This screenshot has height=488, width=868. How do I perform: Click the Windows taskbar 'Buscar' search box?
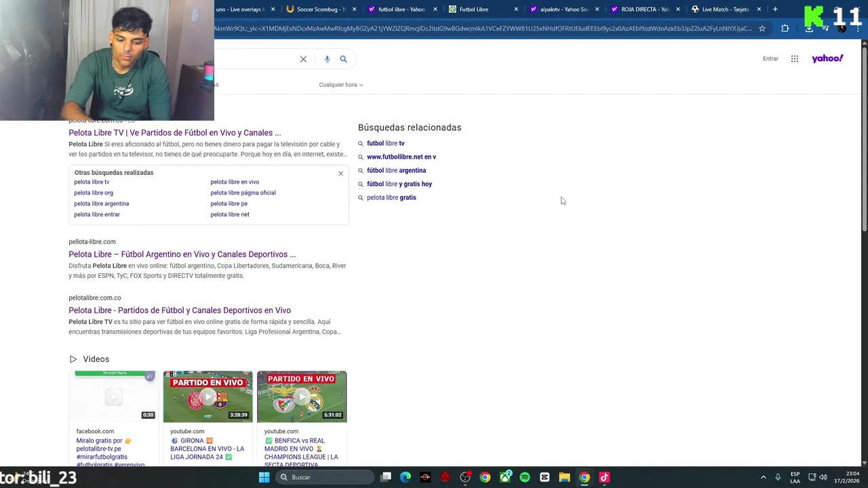[325, 477]
